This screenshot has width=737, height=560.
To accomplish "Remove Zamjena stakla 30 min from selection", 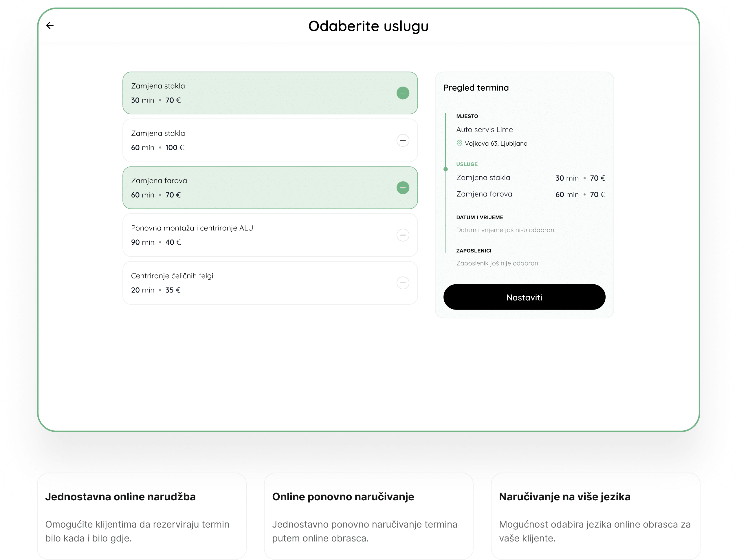I will tap(403, 93).
